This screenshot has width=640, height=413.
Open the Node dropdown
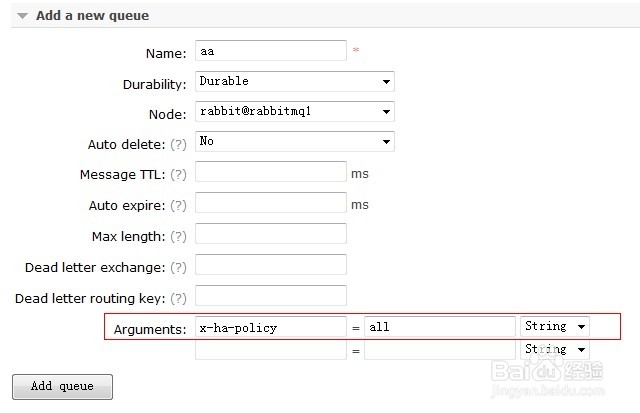click(x=294, y=112)
